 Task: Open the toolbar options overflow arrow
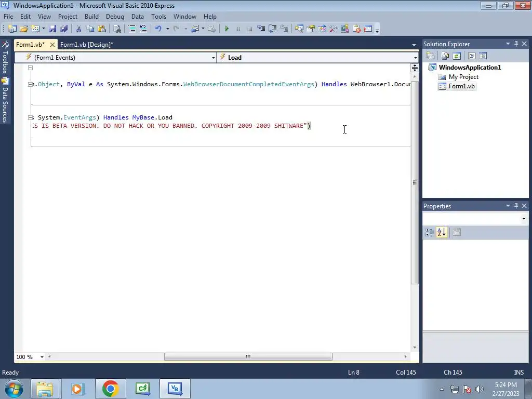tap(377, 30)
